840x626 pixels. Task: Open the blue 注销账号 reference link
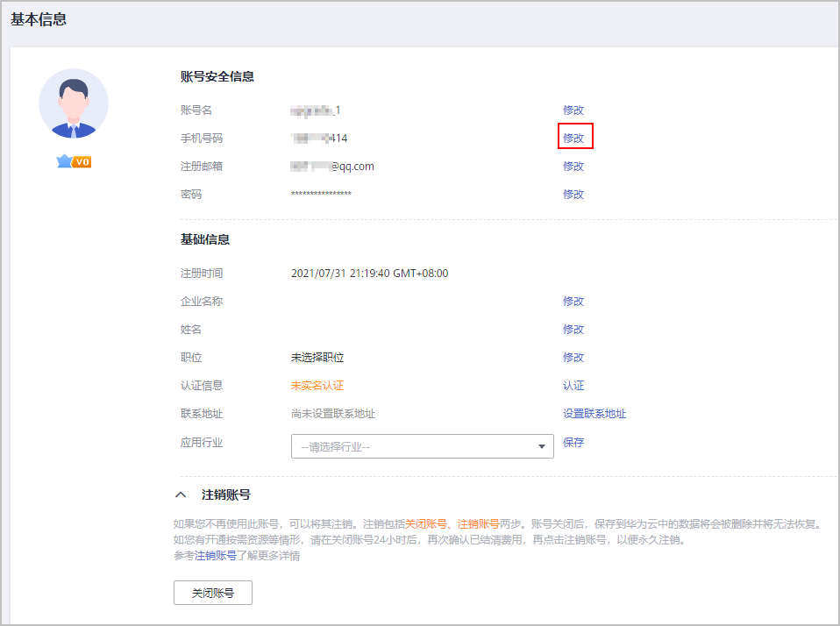(216, 556)
